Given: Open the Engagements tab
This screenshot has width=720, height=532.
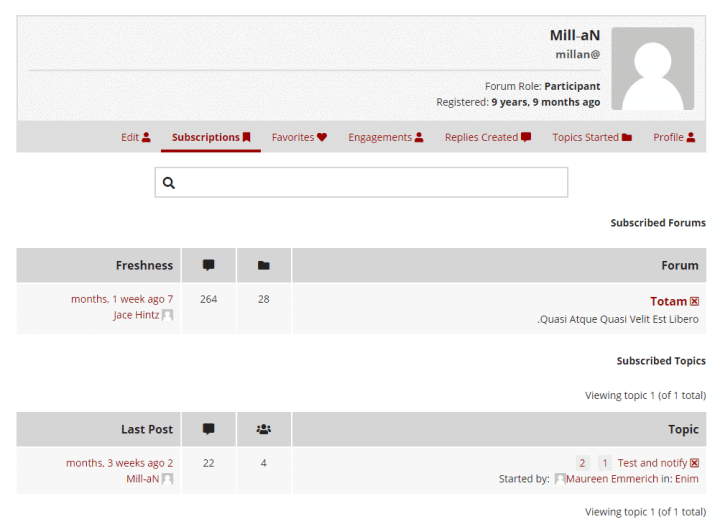Looking at the screenshot, I should tap(385, 137).
